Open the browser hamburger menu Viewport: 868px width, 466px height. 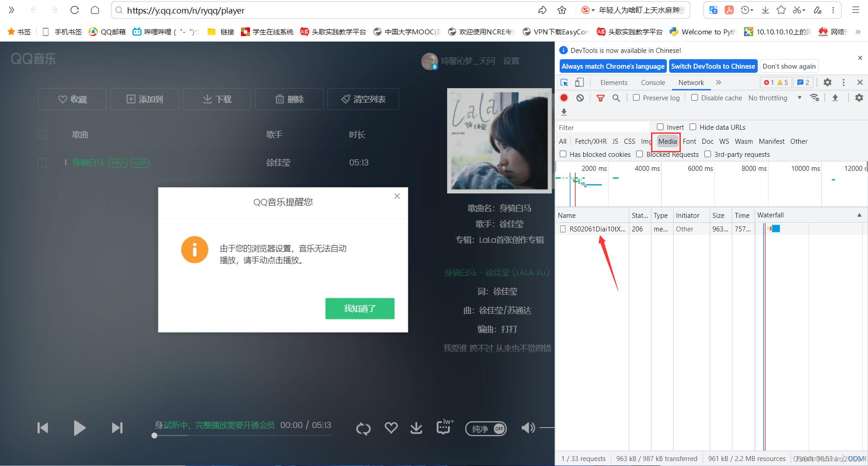tap(856, 10)
